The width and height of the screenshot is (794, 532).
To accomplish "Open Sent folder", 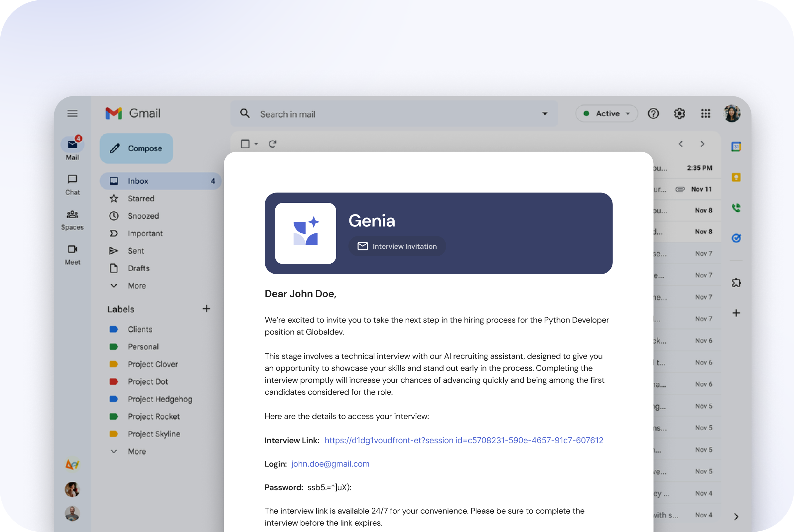I will 136,251.
